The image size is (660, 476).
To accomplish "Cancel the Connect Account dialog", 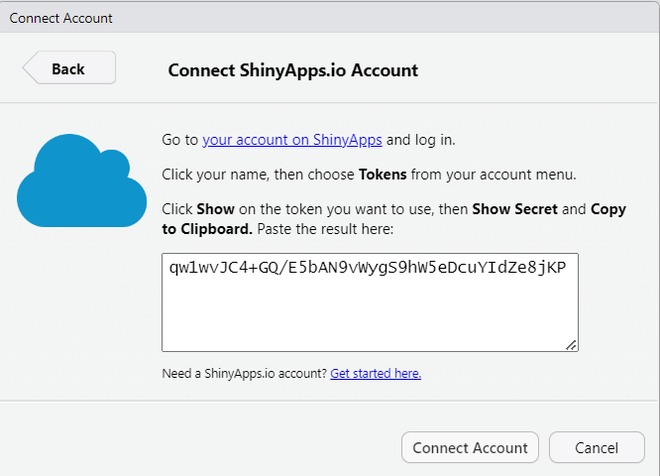I will click(x=597, y=447).
